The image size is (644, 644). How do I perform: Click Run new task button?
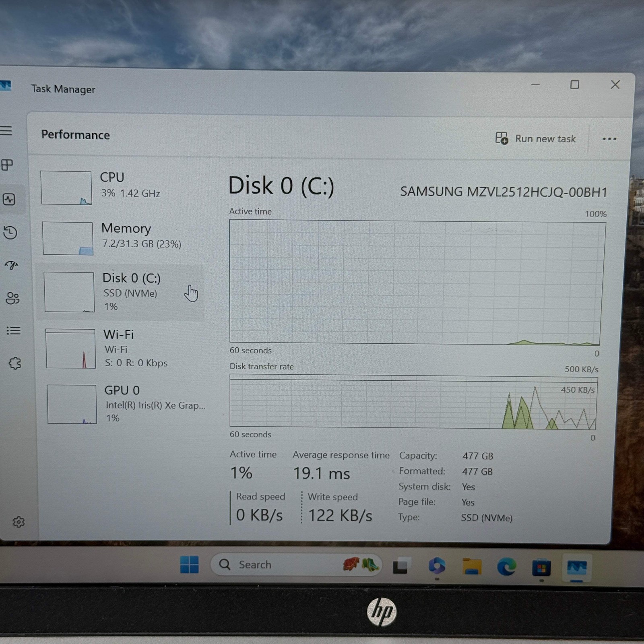535,138
